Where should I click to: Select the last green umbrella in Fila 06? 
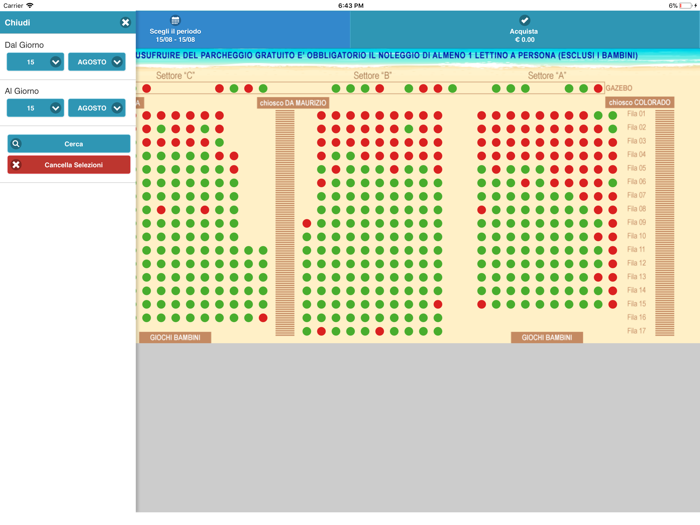(x=613, y=183)
